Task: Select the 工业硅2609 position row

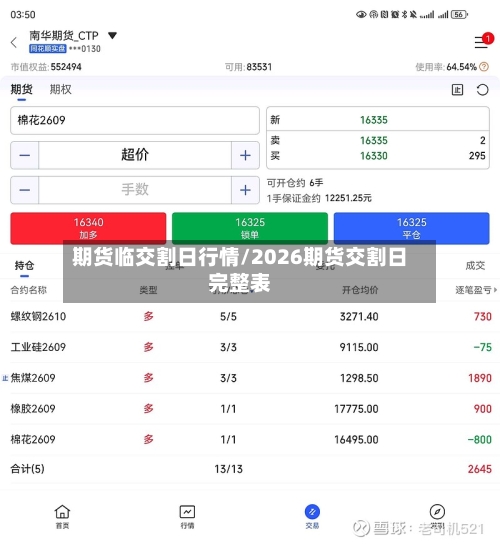Action: tap(251, 347)
